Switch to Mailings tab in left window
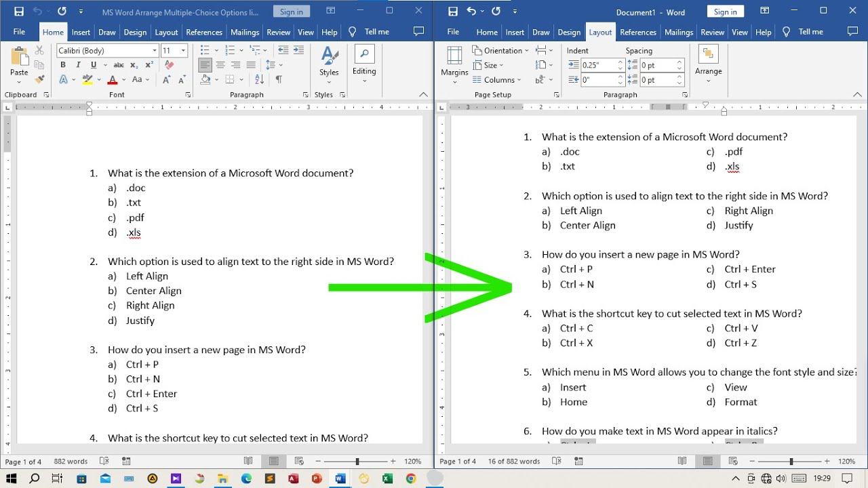 point(245,32)
